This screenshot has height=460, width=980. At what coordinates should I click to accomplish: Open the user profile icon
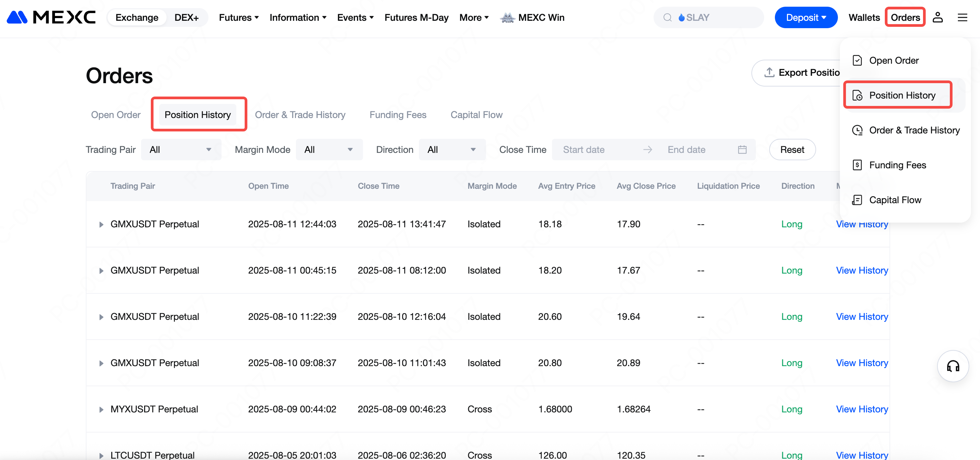pos(937,17)
